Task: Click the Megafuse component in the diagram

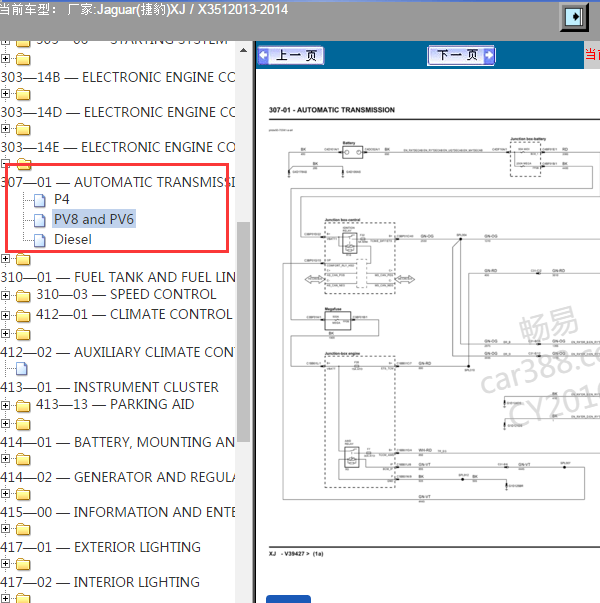Action: pos(337,320)
